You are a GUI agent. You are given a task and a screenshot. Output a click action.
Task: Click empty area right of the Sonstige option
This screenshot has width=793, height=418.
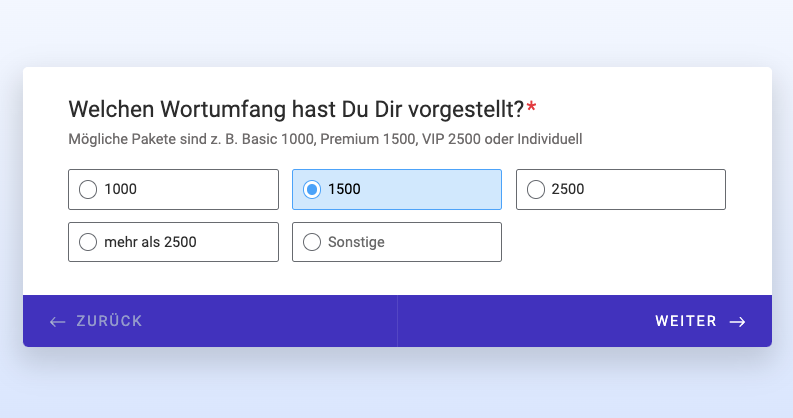click(x=621, y=242)
